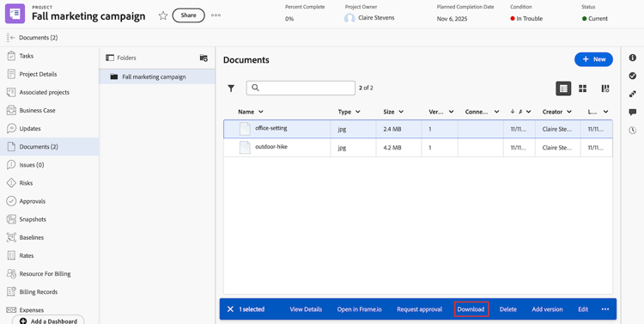Click the document search field

(301, 88)
